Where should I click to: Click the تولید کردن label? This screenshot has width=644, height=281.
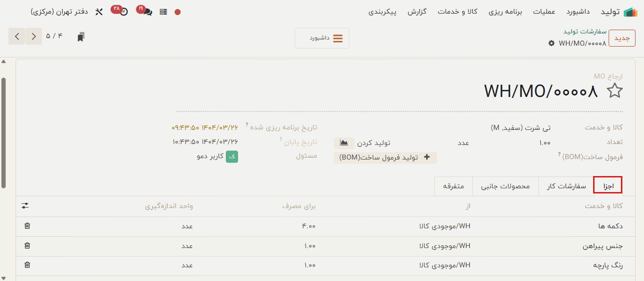click(x=373, y=143)
